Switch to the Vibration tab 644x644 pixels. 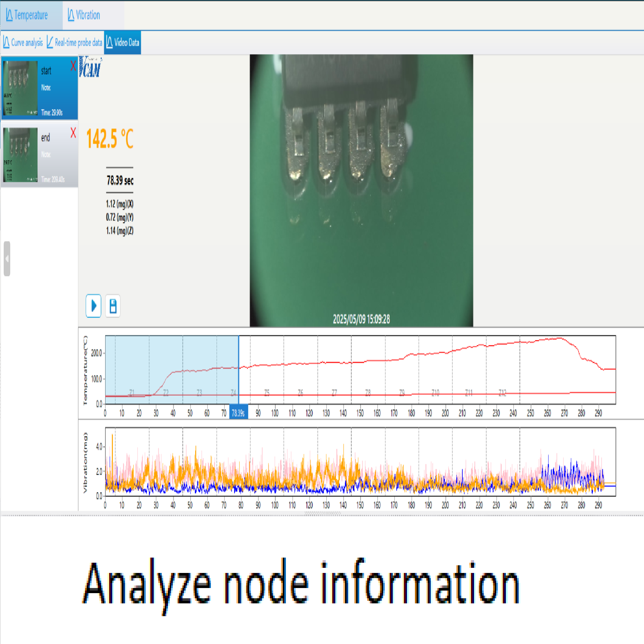coord(84,15)
